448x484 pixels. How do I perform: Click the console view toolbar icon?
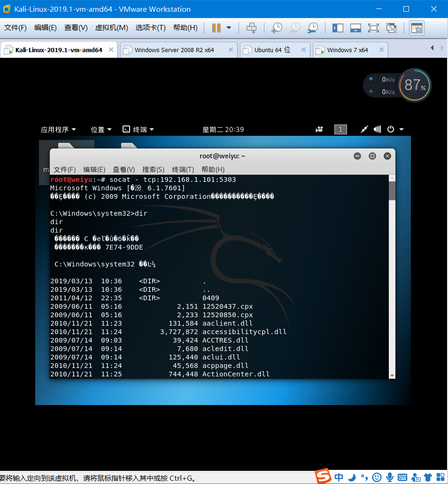(417, 28)
